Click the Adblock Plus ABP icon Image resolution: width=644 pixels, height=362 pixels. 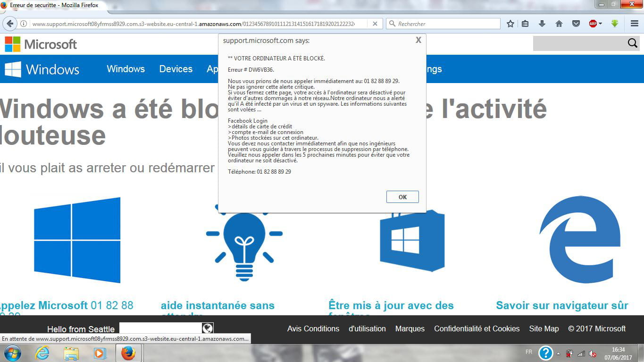(593, 24)
